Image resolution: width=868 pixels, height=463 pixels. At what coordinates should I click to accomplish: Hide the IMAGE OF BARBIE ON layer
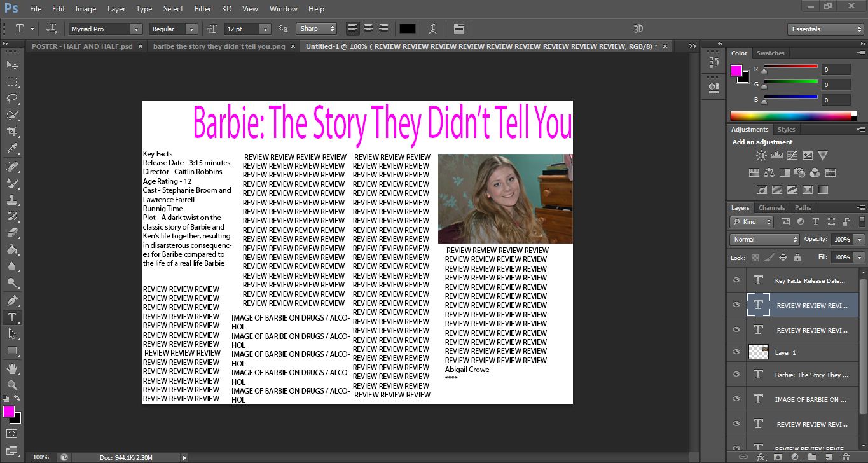[x=736, y=399]
